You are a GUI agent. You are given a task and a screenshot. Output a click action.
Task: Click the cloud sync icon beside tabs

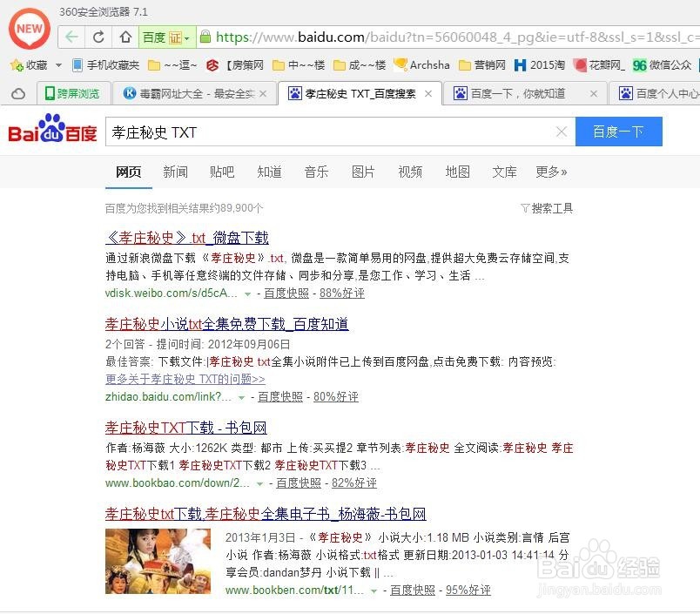18,94
